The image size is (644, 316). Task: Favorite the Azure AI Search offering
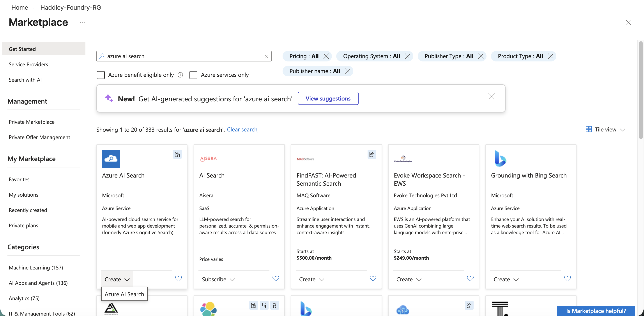tap(178, 279)
